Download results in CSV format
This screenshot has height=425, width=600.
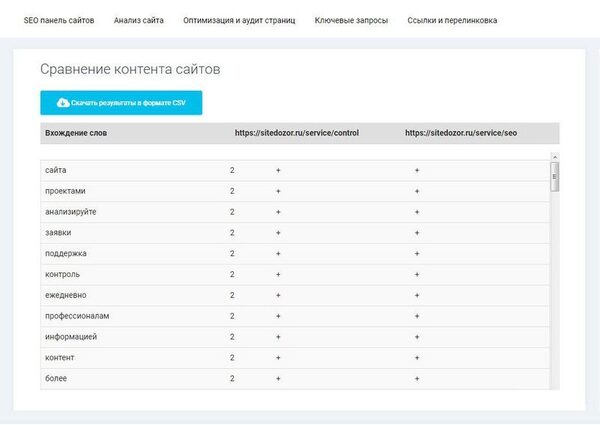pyautogui.click(x=121, y=103)
